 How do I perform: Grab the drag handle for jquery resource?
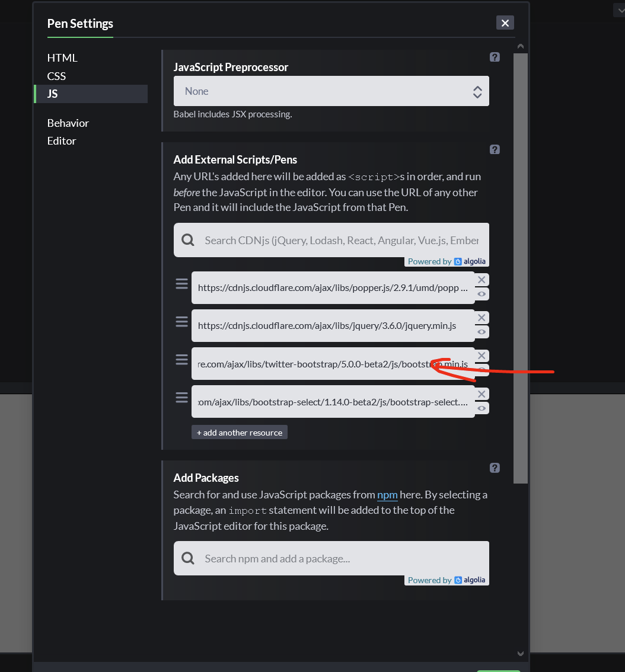[x=182, y=322]
